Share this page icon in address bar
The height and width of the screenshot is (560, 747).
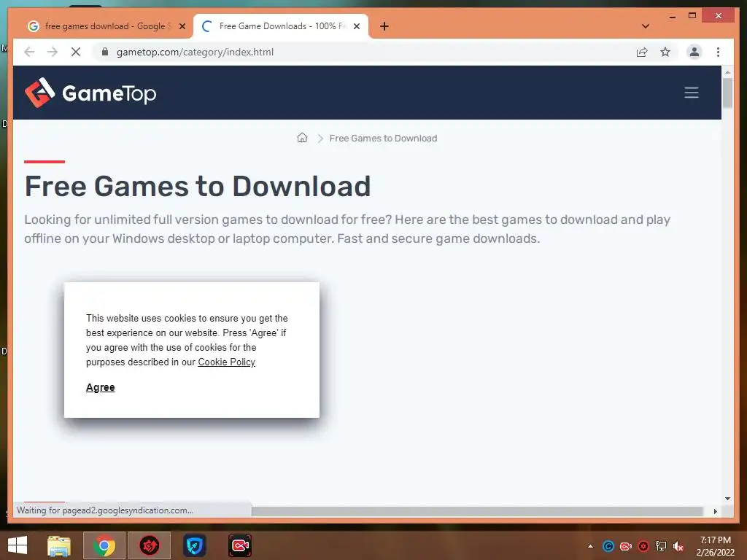(x=642, y=52)
